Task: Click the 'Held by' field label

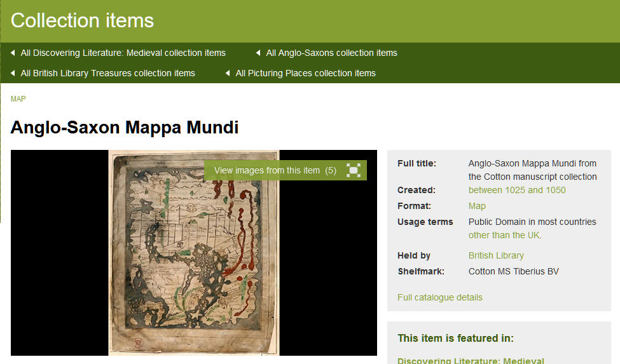Action: [413, 255]
